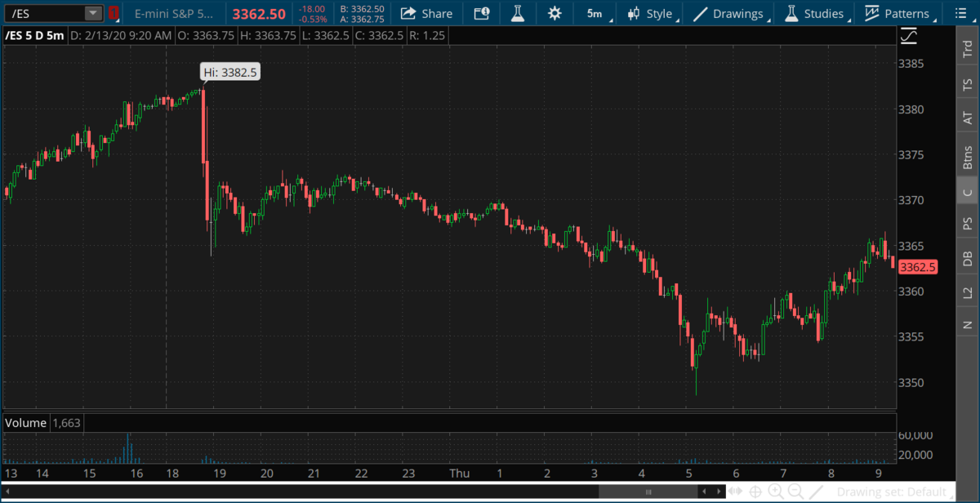The width and height of the screenshot is (980, 503).
Task: Click the line drawing tool icon at bottom
Action: [815, 492]
